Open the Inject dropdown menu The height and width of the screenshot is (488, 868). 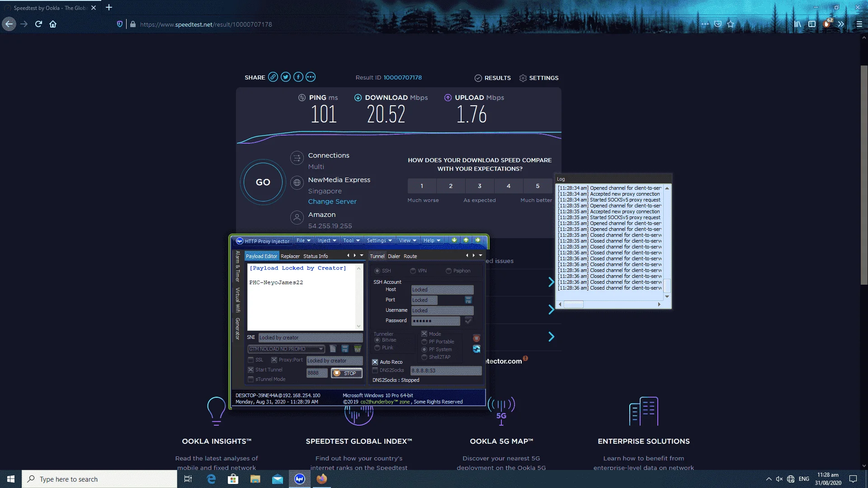pos(327,241)
